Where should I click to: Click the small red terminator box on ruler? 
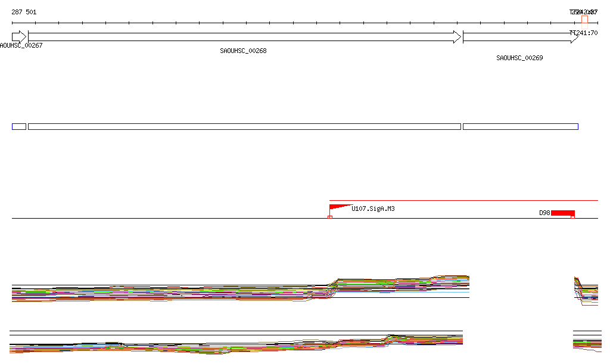584,20
